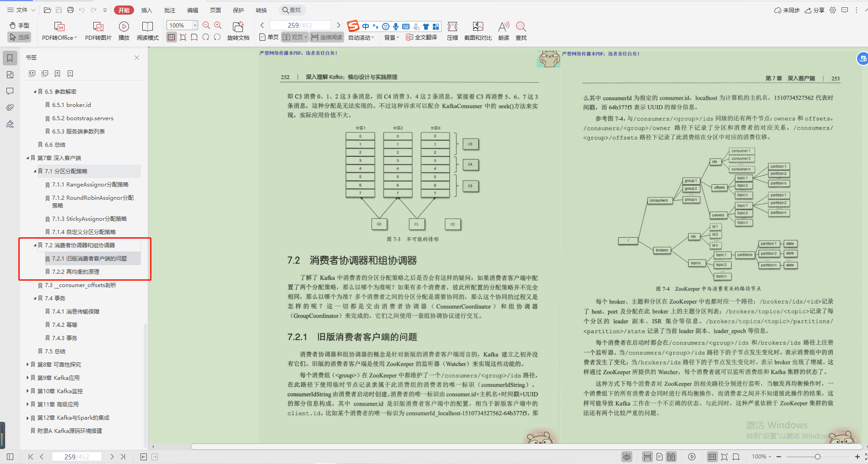
Task: Open comments panel icon in left sidebar
Action: click(x=10, y=91)
